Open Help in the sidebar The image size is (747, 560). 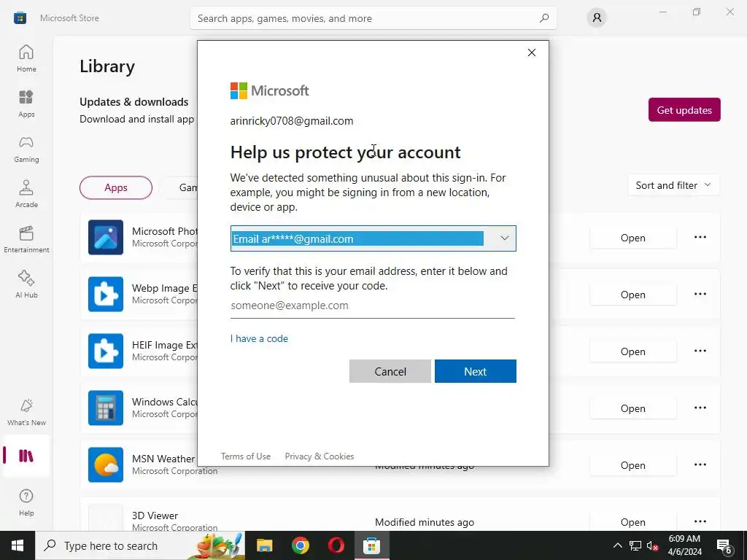[26, 502]
